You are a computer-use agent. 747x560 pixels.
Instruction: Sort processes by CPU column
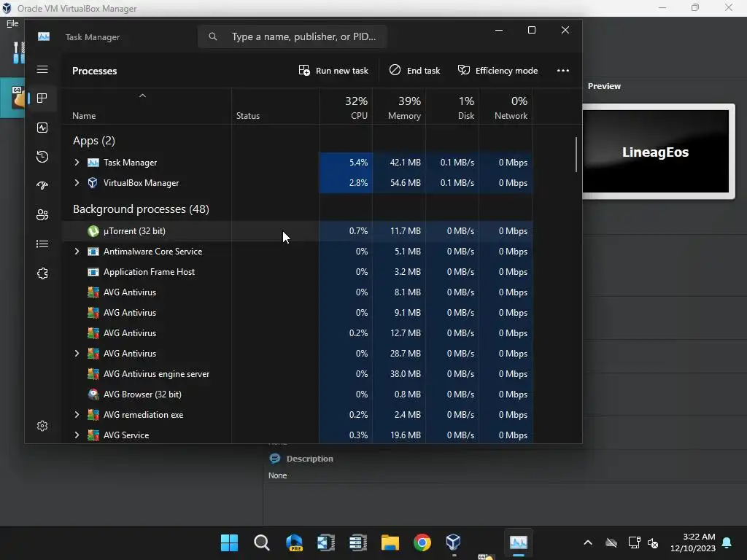click(x=346, y=108)
